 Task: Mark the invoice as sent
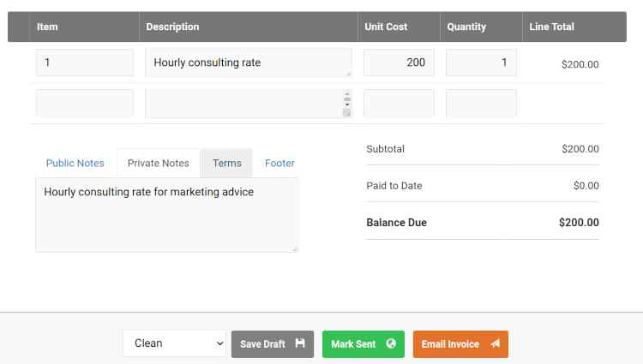click(x=364, y=344)
